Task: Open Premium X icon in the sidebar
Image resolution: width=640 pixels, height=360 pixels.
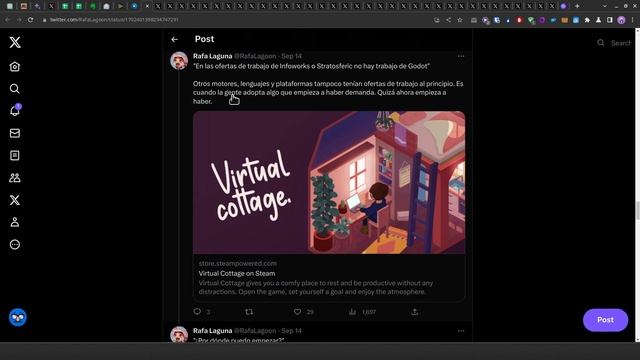Action: tap(15, 200)
